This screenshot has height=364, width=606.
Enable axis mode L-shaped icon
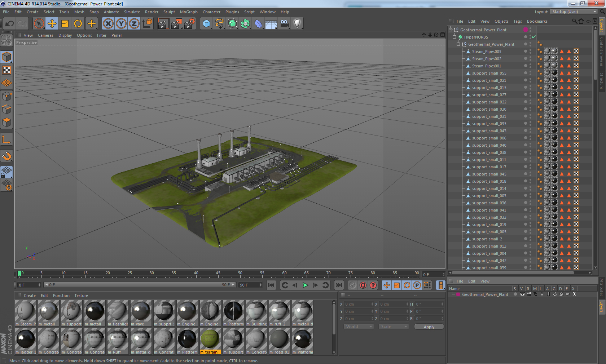6,139
